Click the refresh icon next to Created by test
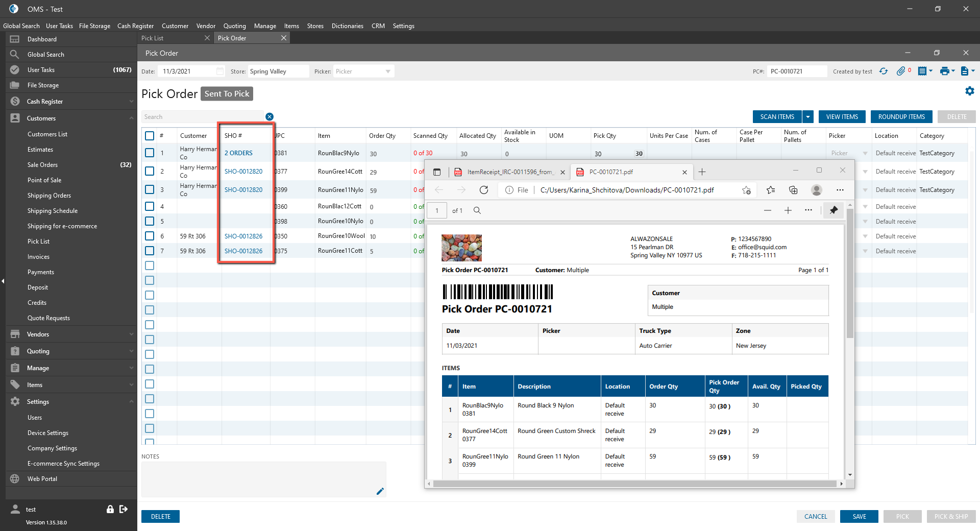This screenshot has width=980, height=531. click(x=884, y=71)
